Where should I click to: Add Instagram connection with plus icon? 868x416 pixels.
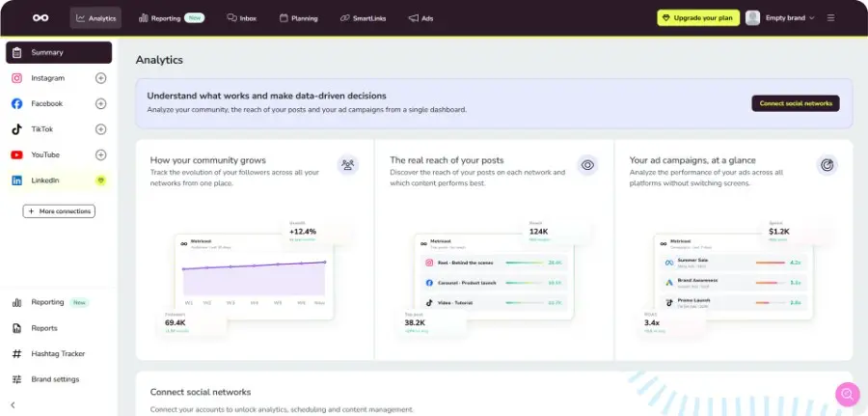[100, 78]
